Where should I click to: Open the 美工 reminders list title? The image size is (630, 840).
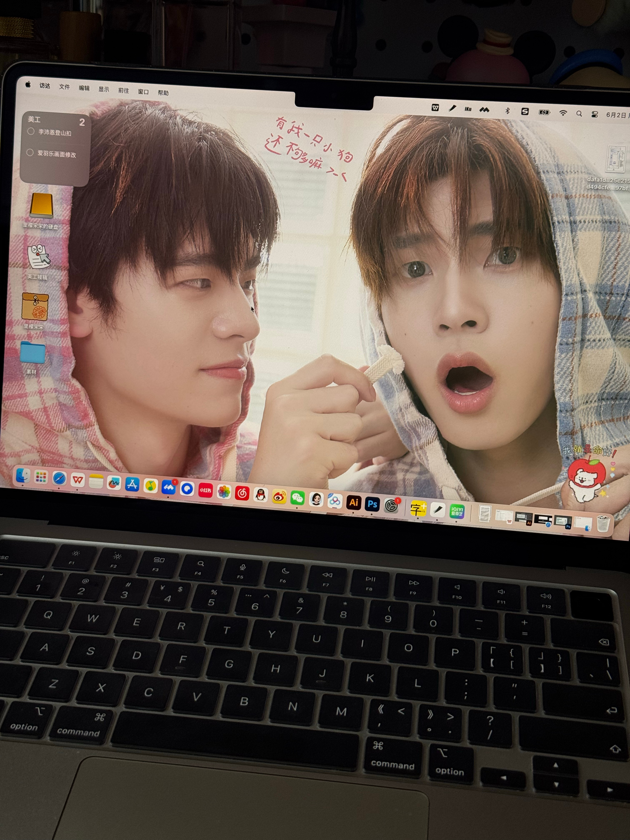[x=34, y=119]
